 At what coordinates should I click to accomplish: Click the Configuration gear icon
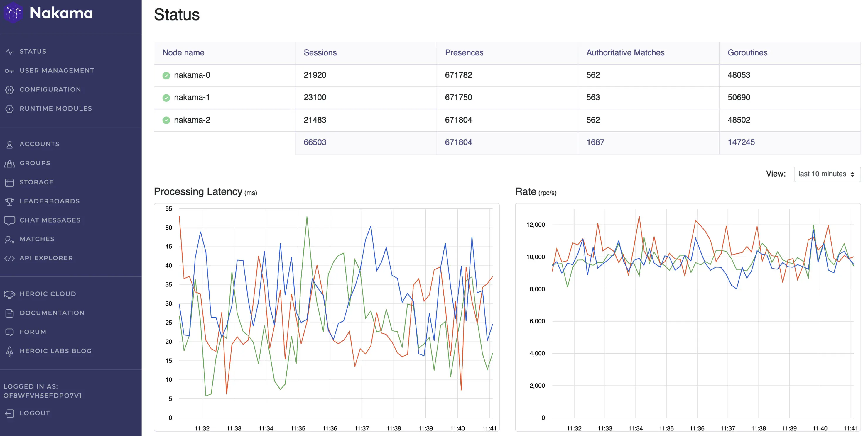point(9,90)
